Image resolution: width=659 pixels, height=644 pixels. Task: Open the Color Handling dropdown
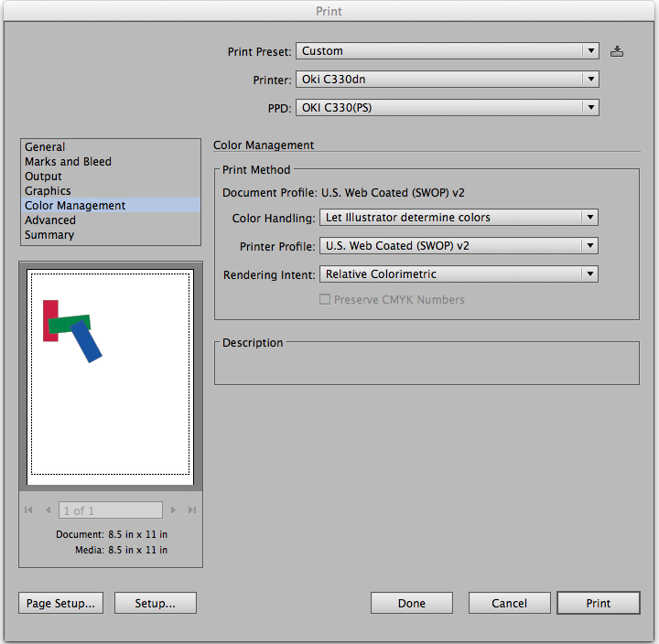459,217
